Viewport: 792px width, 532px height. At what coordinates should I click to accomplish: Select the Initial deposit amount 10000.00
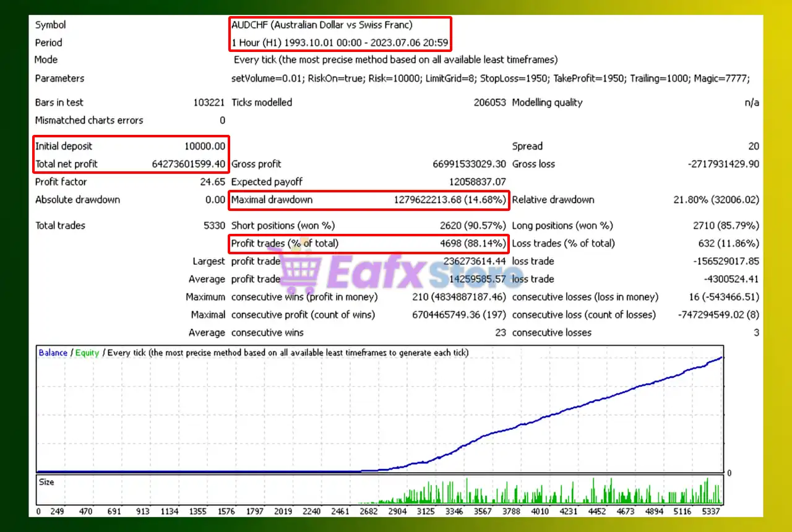(204, 146)
